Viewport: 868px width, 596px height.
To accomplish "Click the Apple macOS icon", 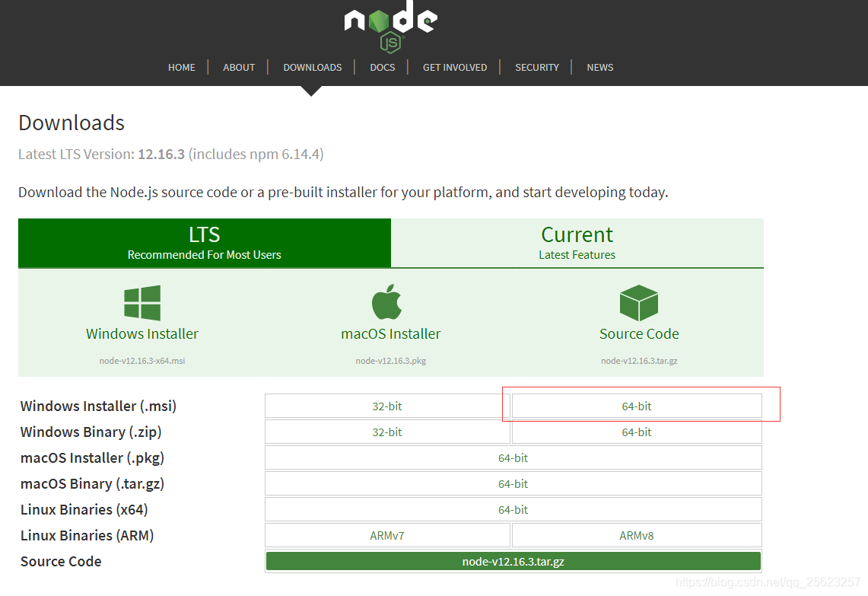I will click(x=386, y=302).
